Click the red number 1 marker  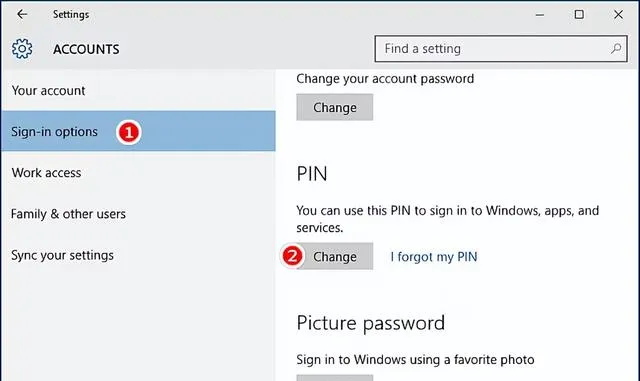pos(129,132)
